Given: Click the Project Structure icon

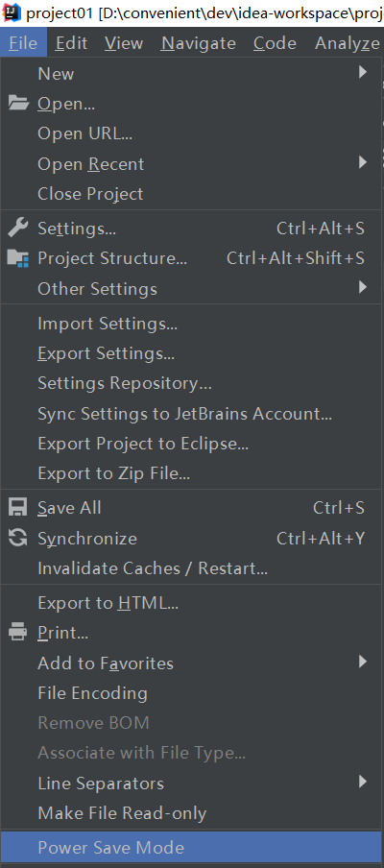Looking at the screenshot, I should [17, 258].
